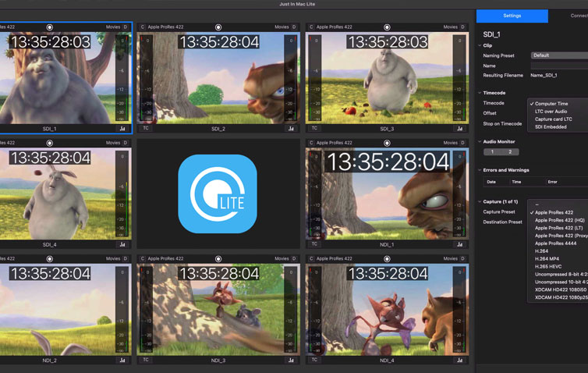Image resolution: width=588 pixels, height=373 pixels.
Task: Click the Name input field
Action: click(558, 66)
